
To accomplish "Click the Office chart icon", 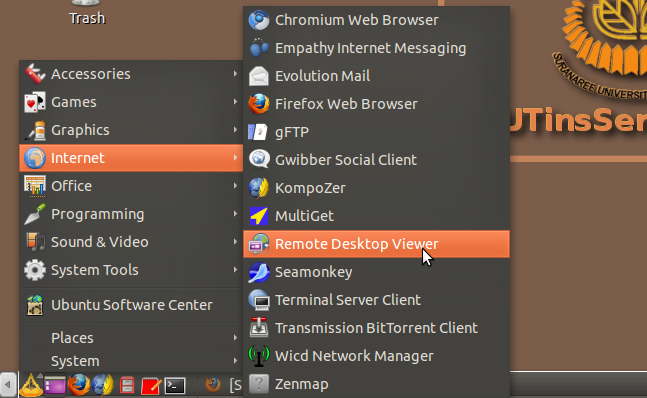I will point(35,186).
